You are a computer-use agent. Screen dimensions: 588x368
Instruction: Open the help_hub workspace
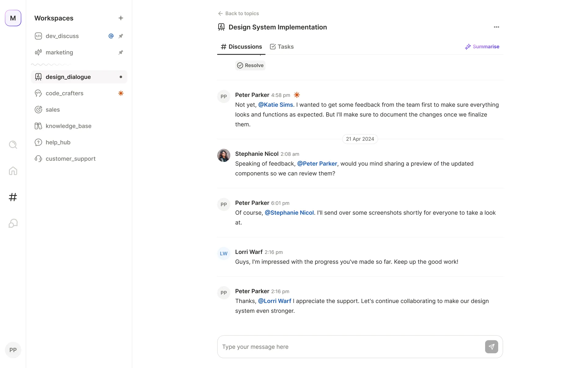[79, 142]
